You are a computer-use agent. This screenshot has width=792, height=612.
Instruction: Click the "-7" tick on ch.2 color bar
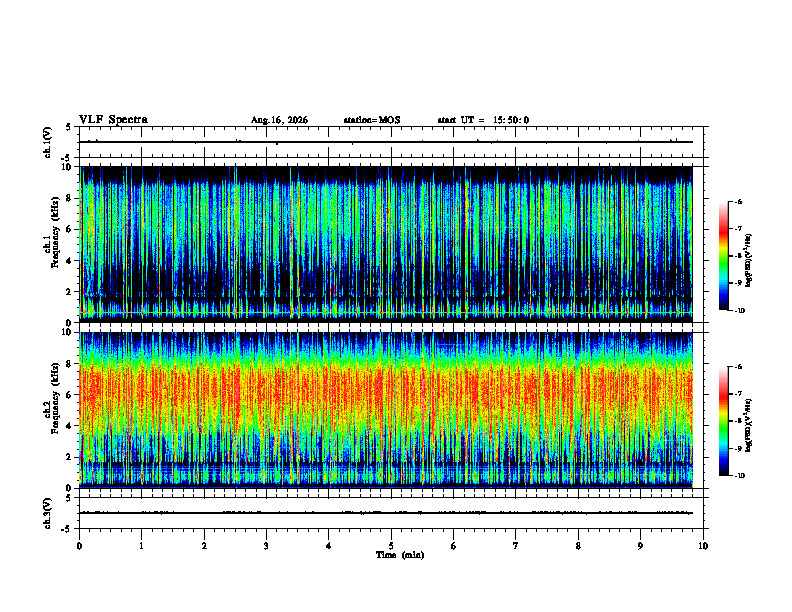point(738,394)
